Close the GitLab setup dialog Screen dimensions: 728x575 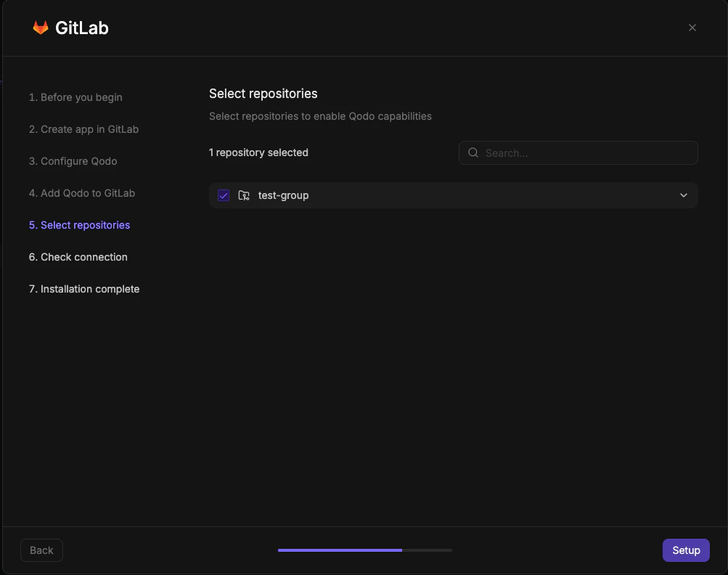[x=692, y=28]
